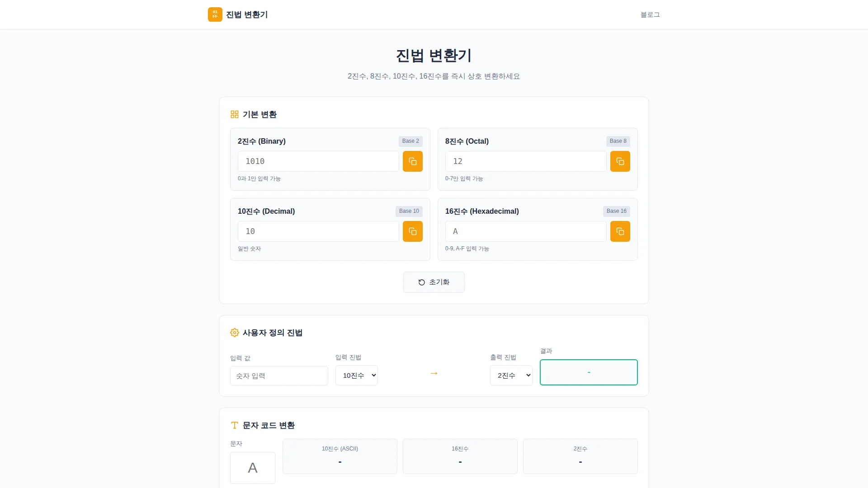Click the binary input showing 1010
The image size is (868, 488).
coord(318,161)
